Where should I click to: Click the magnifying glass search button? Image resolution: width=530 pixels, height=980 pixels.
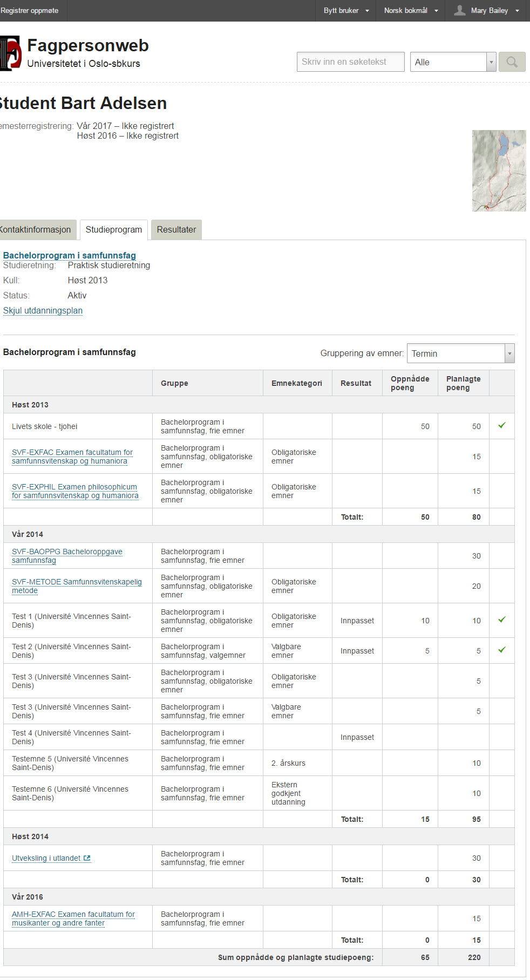(512, 62)
